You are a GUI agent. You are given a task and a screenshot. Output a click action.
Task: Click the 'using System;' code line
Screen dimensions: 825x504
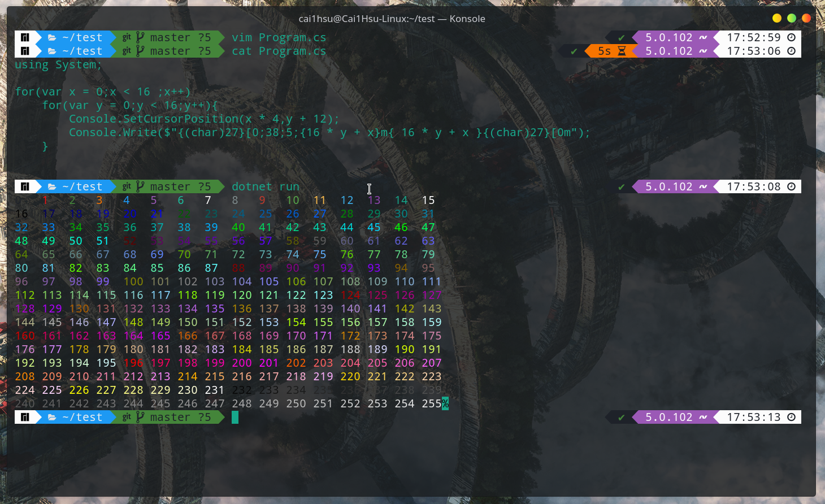58,64
